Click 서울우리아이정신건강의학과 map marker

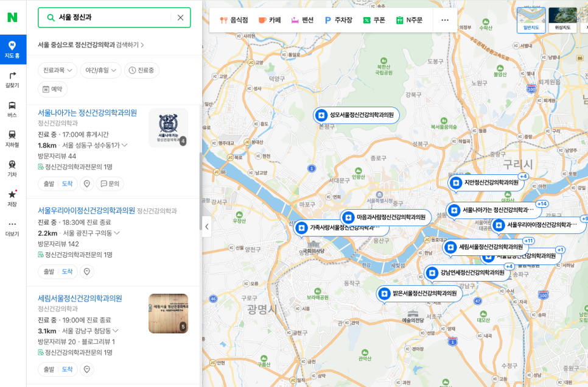click(537, 225)
